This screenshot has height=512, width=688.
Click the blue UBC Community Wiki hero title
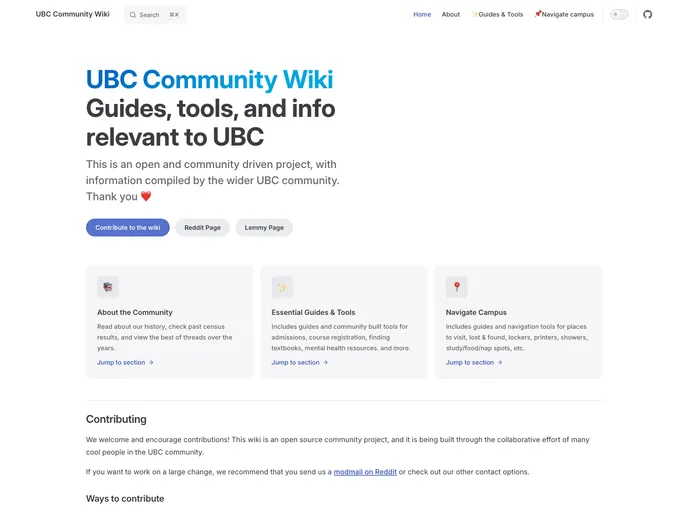(x=210, y=79)
